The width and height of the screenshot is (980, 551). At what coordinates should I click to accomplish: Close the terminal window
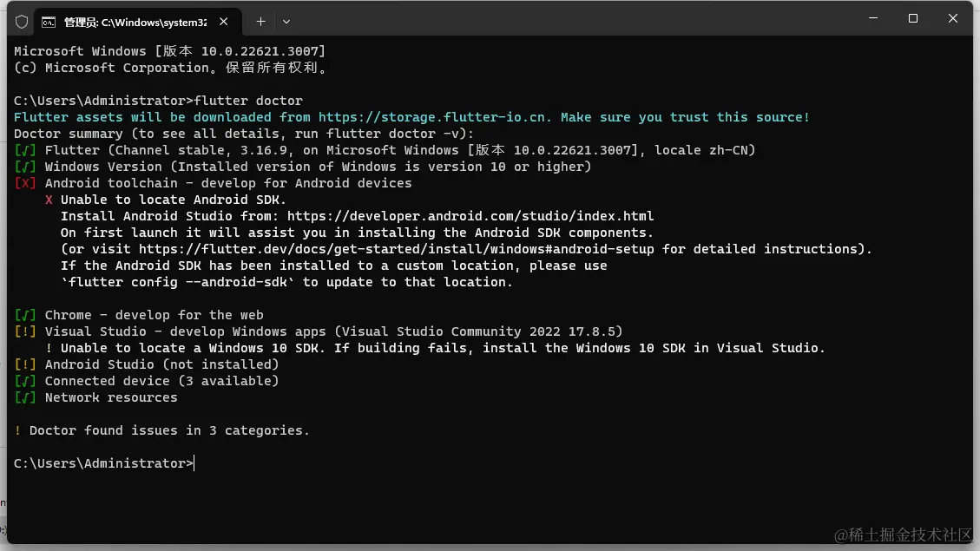coord(953,18)
